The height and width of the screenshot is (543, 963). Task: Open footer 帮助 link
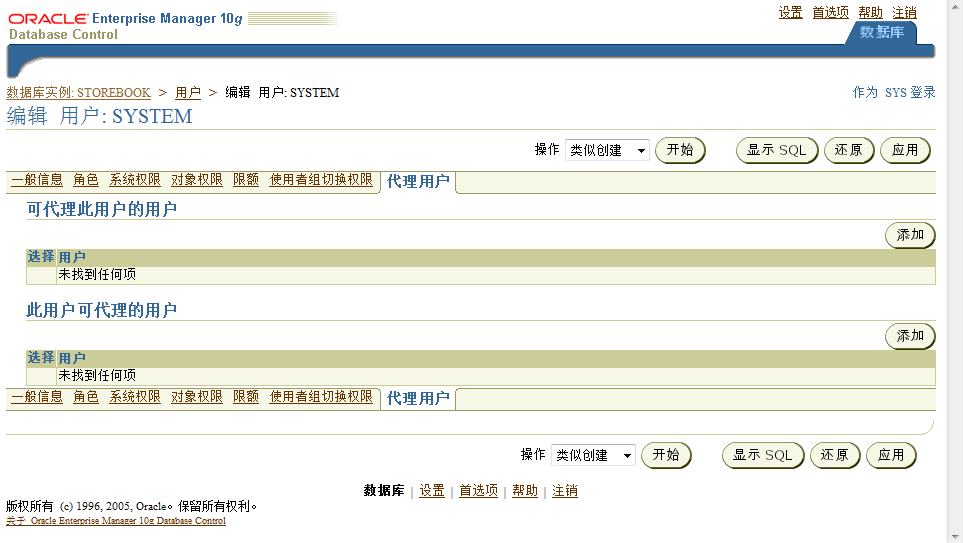pos(525,491)
